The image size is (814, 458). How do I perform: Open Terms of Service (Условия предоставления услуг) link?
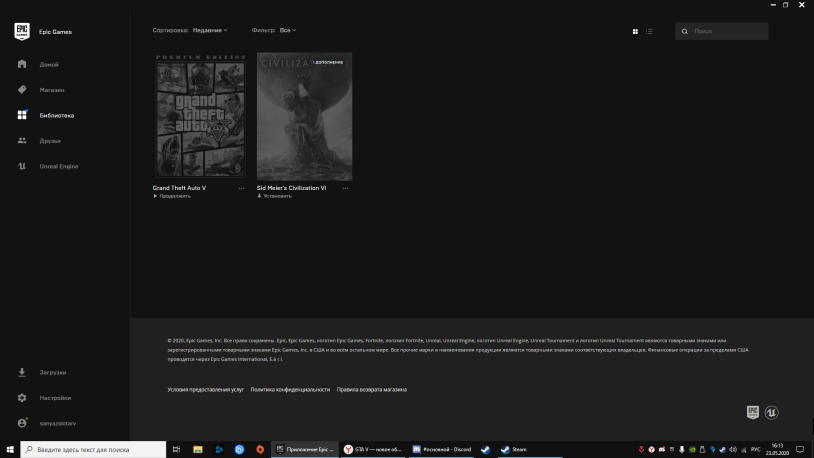[205, 389]
